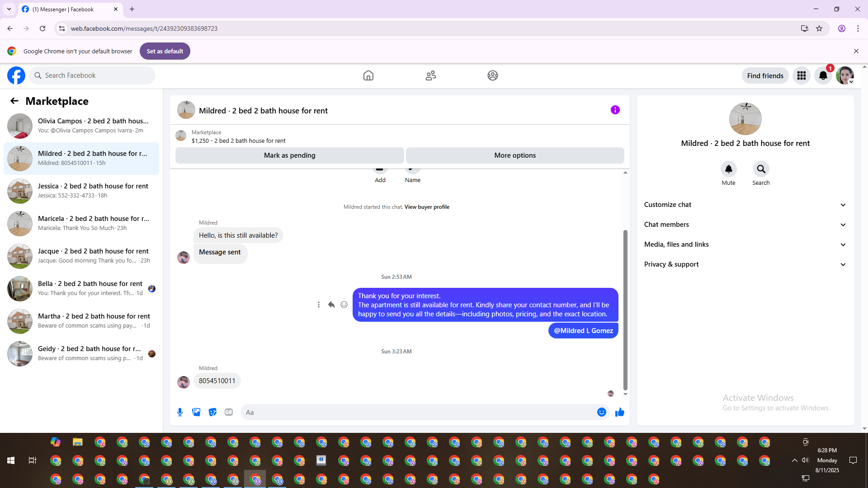The height and width of the screenshot is (488, 868).
Task: Mute this conversation with bell icon
Action: click(728, 169)
